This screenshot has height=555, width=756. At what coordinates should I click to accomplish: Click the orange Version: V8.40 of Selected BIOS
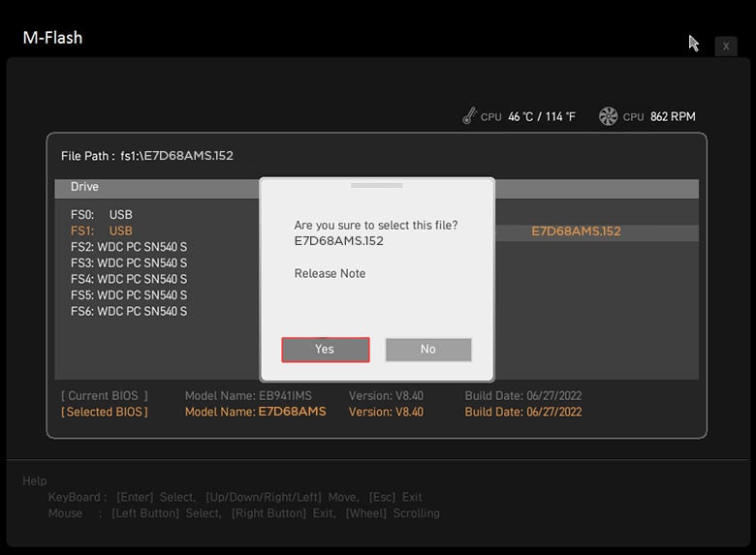click(x=386, y=412)
